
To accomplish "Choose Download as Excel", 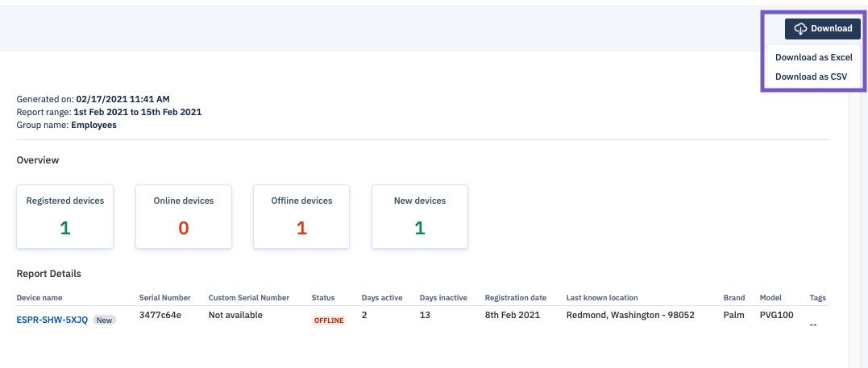I will point(814,57).
